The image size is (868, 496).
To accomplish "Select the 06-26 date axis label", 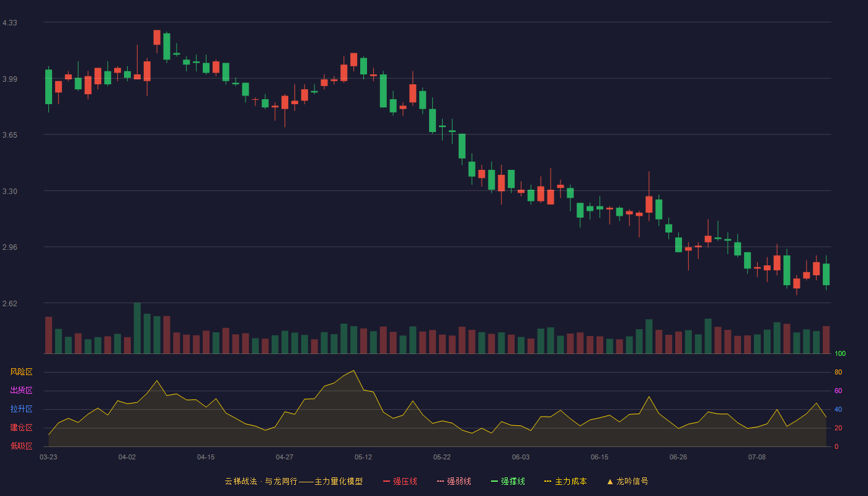I will point(678,457).
